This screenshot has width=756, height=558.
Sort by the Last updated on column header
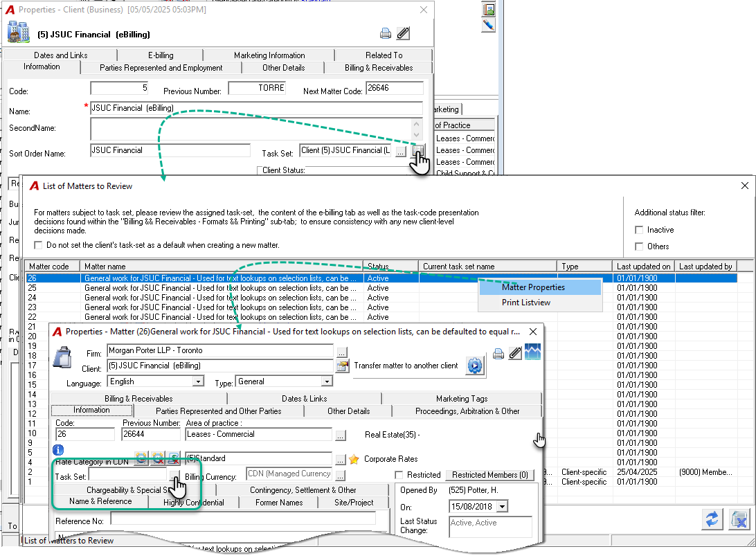click(643, 267)
